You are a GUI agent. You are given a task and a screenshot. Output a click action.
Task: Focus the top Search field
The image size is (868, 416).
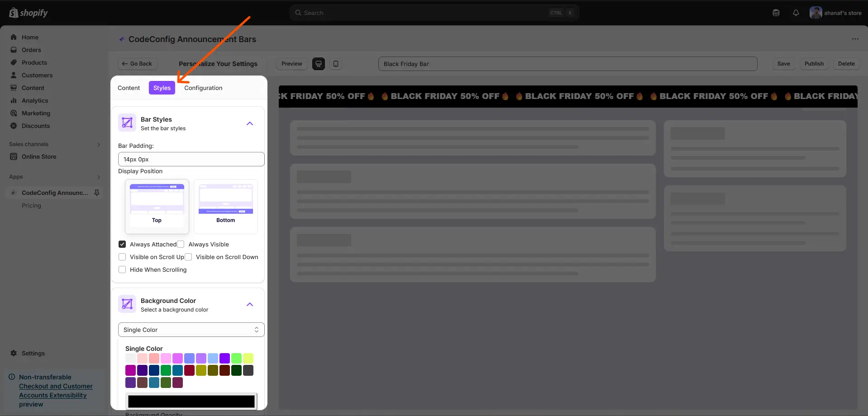[x=434, y=13]
